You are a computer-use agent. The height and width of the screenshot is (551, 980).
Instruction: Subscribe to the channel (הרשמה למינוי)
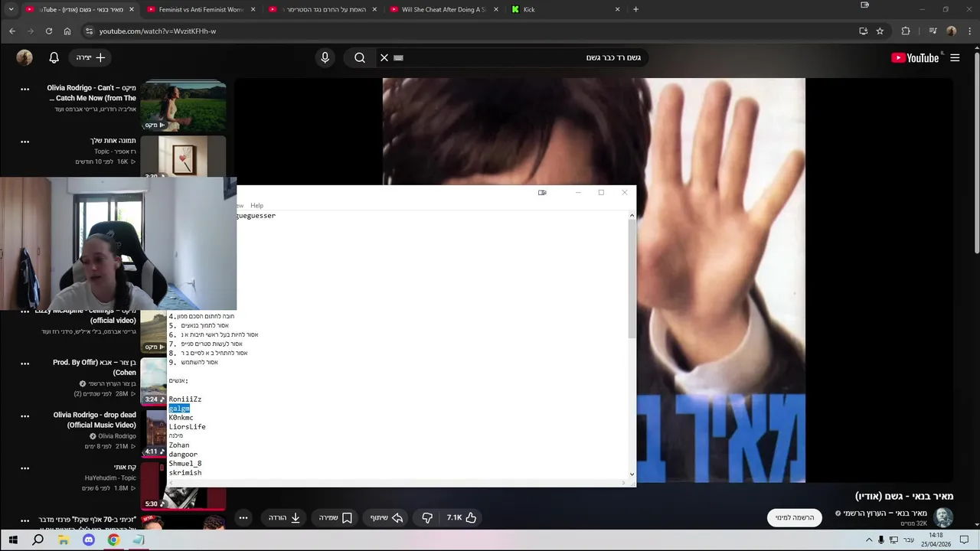tap(794, 517)
